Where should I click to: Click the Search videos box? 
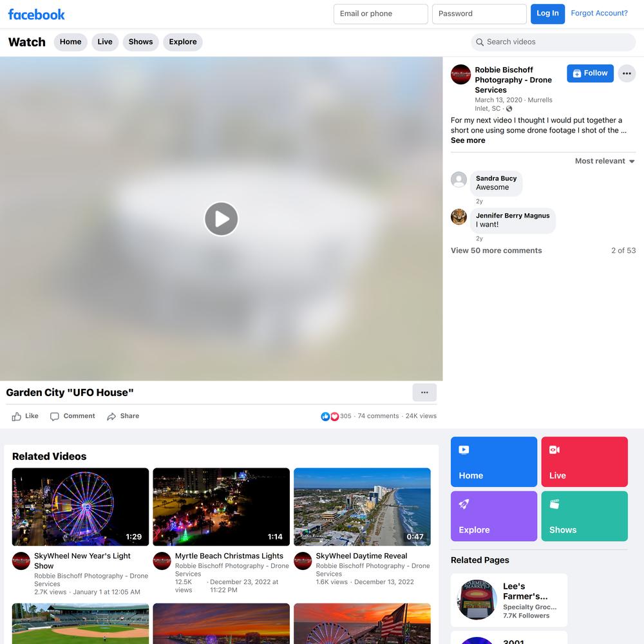[553, 42]
